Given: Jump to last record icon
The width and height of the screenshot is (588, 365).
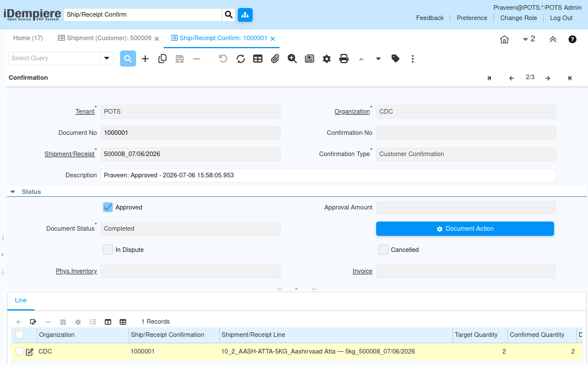Looking at the screenshot, I should [570, 78].
